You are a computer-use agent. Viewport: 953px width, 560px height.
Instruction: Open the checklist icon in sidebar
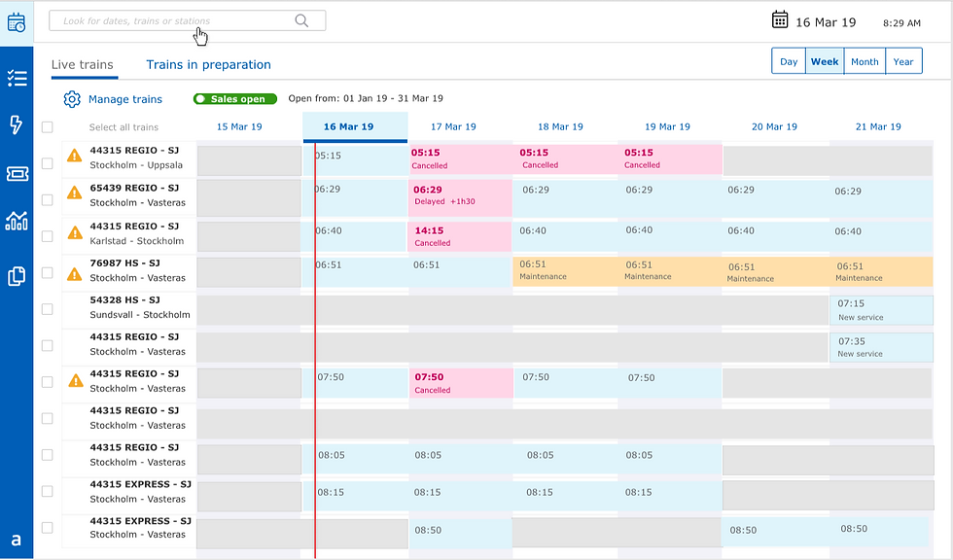tap(17, 78)
